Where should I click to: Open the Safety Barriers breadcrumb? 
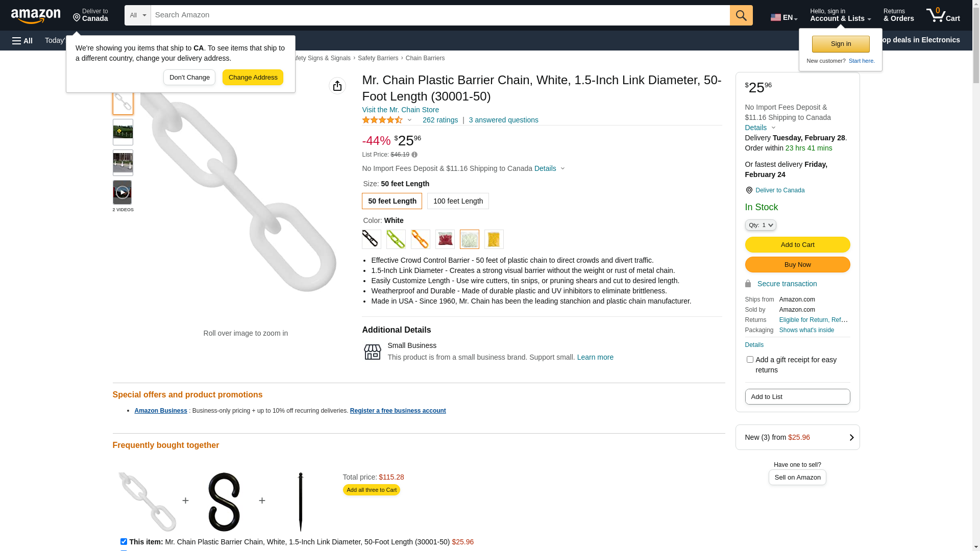tap(378, 58)
